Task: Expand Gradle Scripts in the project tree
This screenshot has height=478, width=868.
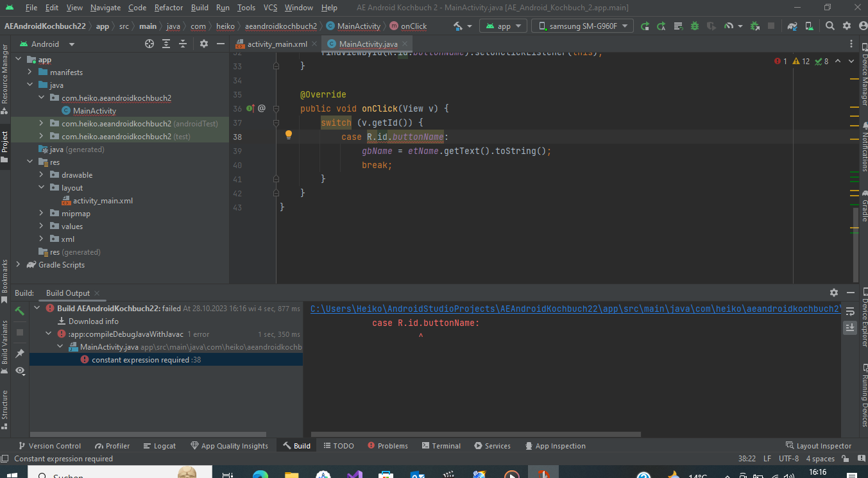Action: click(x=17, y=265)
